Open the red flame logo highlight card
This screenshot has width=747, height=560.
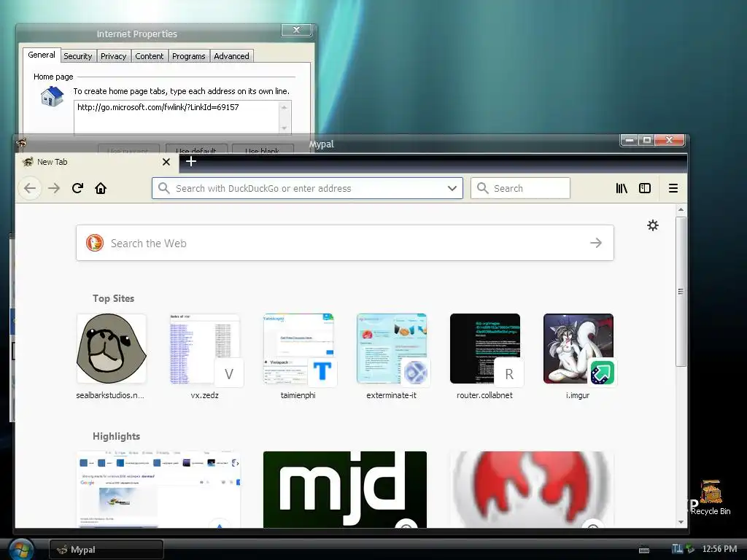532,489
